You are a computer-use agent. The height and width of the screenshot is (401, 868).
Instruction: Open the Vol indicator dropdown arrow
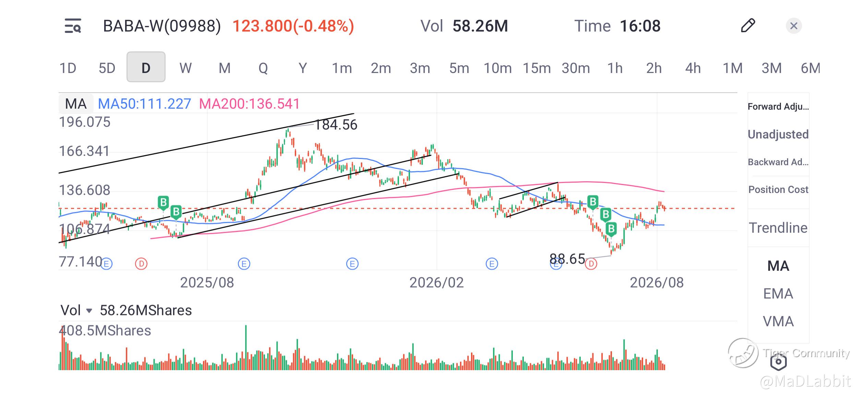(x=89, y=311)
